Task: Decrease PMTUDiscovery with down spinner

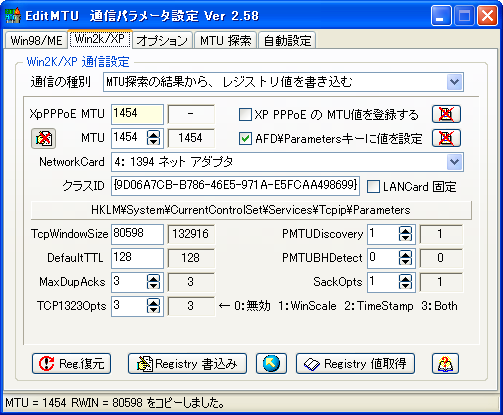Action: click(x=405, y=238)
